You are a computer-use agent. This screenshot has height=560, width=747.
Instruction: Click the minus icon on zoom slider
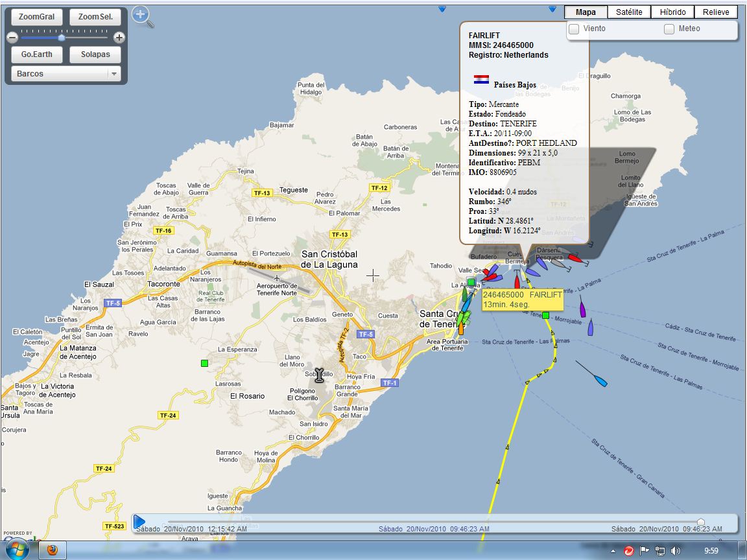point(13,37)
